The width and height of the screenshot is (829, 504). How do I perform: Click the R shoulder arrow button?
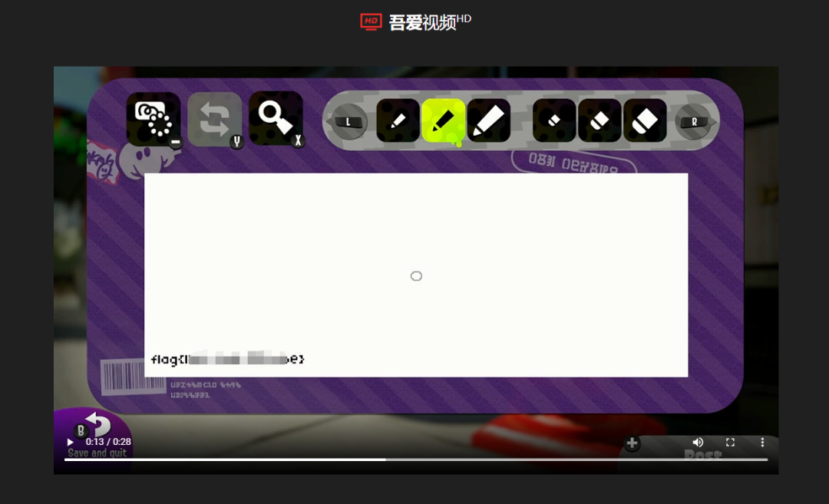click(x=695, y=121)
